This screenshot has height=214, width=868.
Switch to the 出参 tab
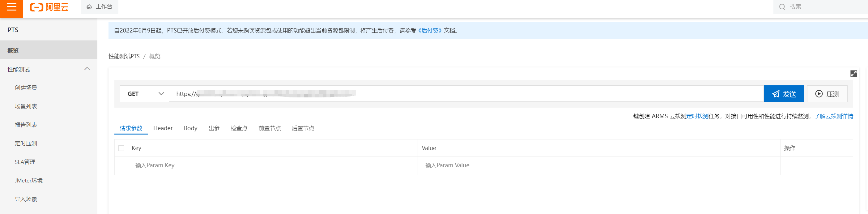(x=214, y=128)
